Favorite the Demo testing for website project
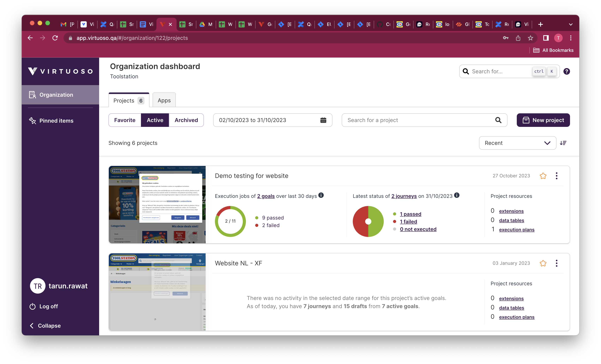Screen dimensions: 601x364 (x=543, y=176)
